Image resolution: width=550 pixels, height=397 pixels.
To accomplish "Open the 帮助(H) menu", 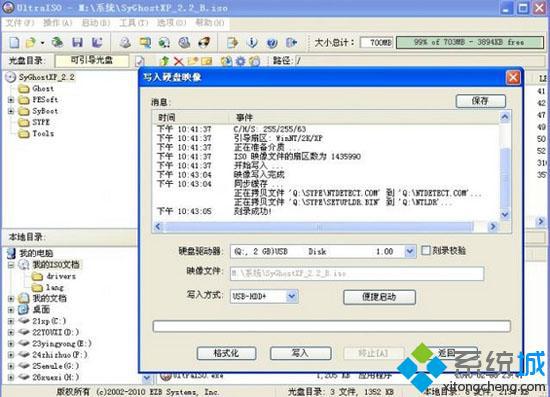I will (209, 23).
